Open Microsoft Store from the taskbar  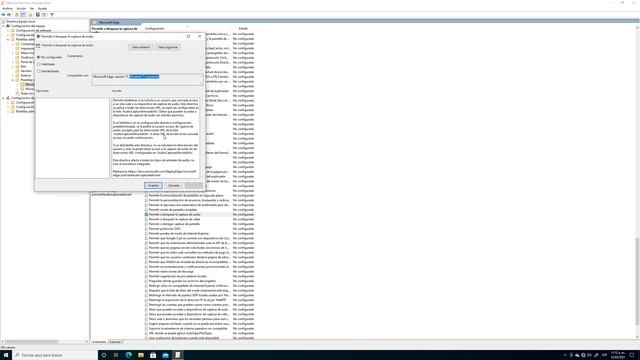point(153,355)
